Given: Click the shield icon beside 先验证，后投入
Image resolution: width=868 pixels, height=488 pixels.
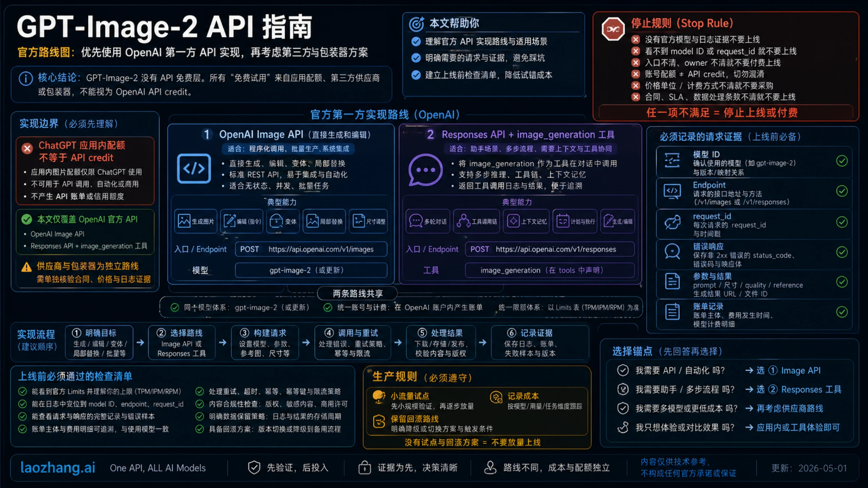Looking at the screenshot, I should [254, 468].
